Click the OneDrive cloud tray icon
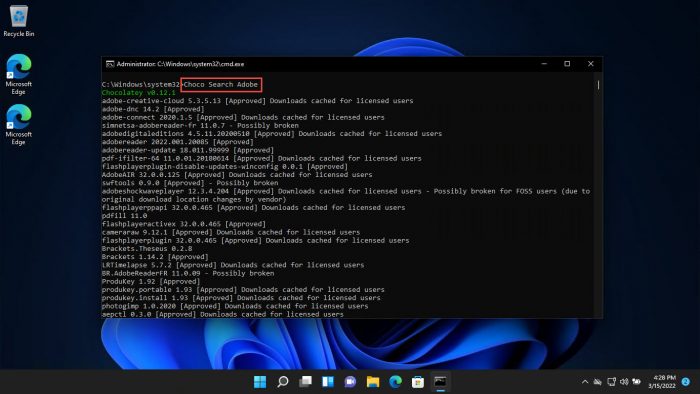 [x=598, y=382]
